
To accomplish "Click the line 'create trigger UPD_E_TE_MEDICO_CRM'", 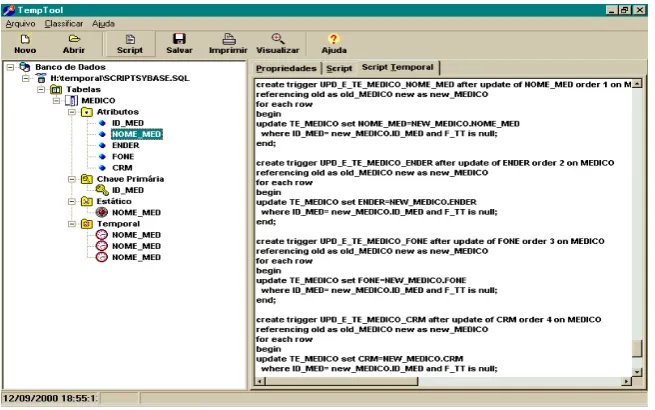I will [429, 320].
